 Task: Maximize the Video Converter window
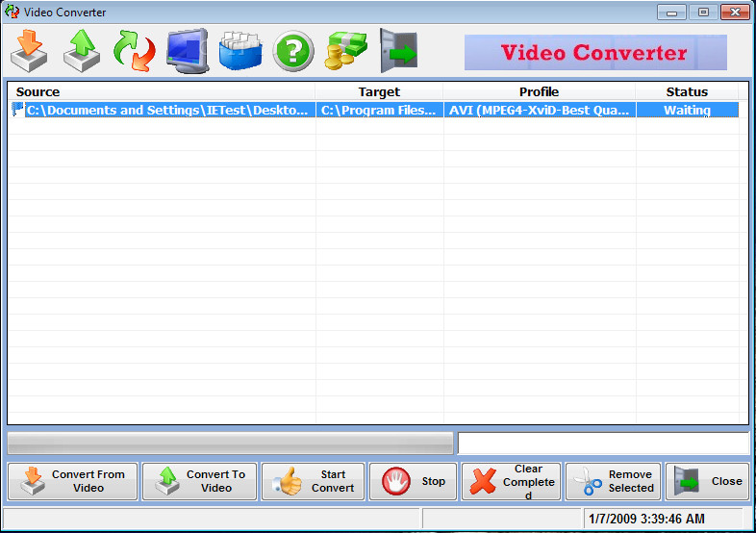(703, 13)
